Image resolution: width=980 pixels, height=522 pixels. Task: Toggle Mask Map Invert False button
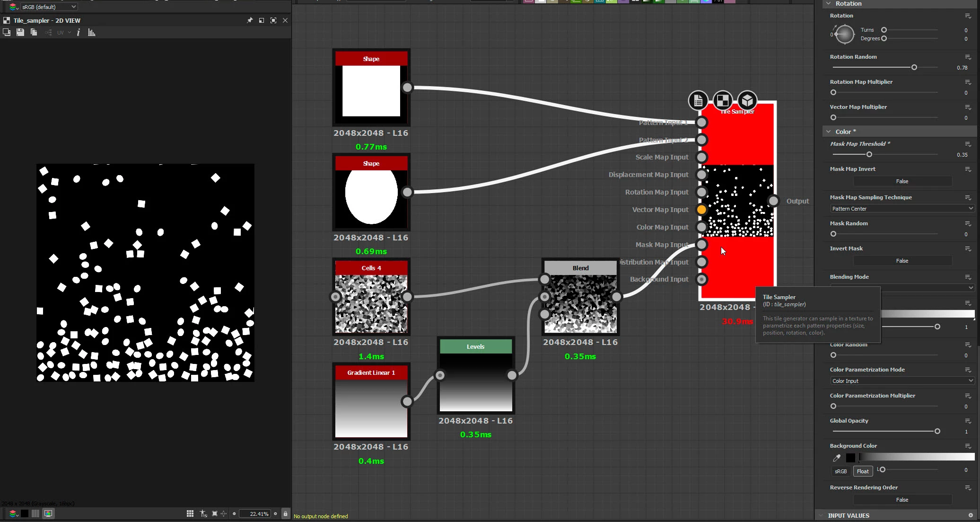pyautogui.click(x=902, y=181)
